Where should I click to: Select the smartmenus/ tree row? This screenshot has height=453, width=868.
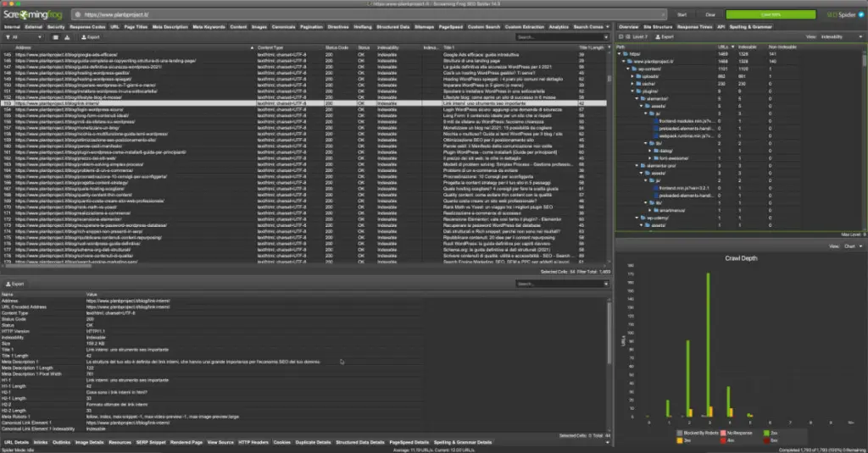739,210
